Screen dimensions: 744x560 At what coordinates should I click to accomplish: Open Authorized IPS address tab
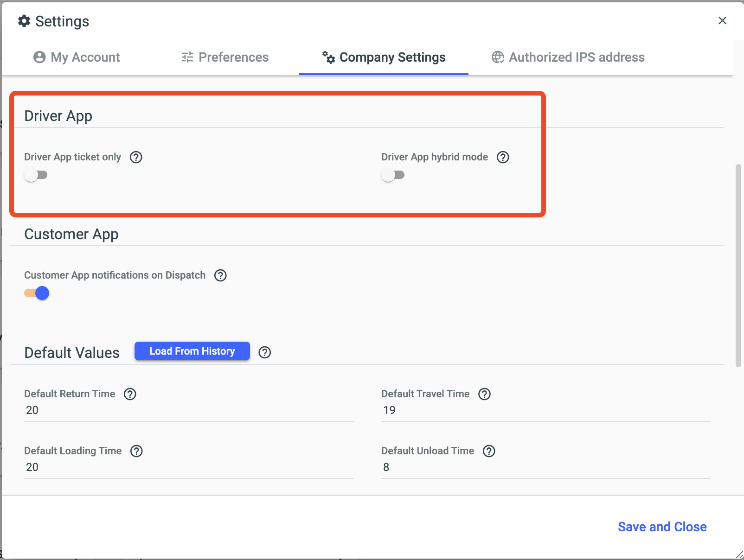(568, 57)
